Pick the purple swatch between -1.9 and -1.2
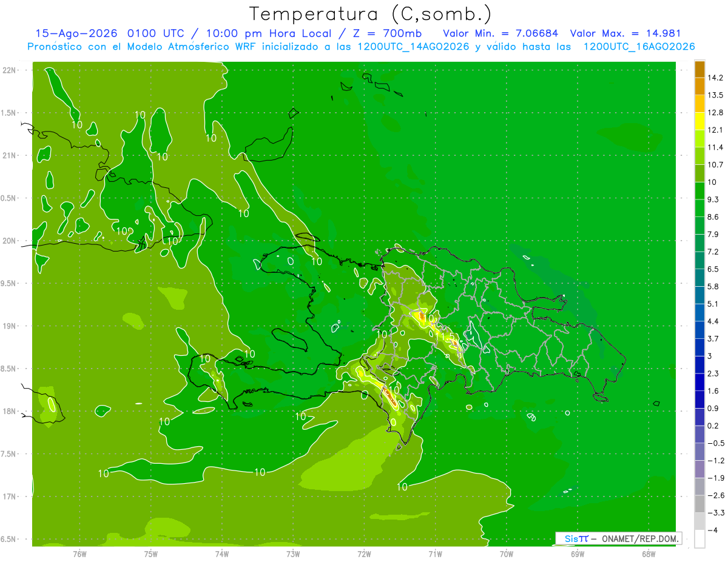 pyautogui.click(x=699, y=469)
